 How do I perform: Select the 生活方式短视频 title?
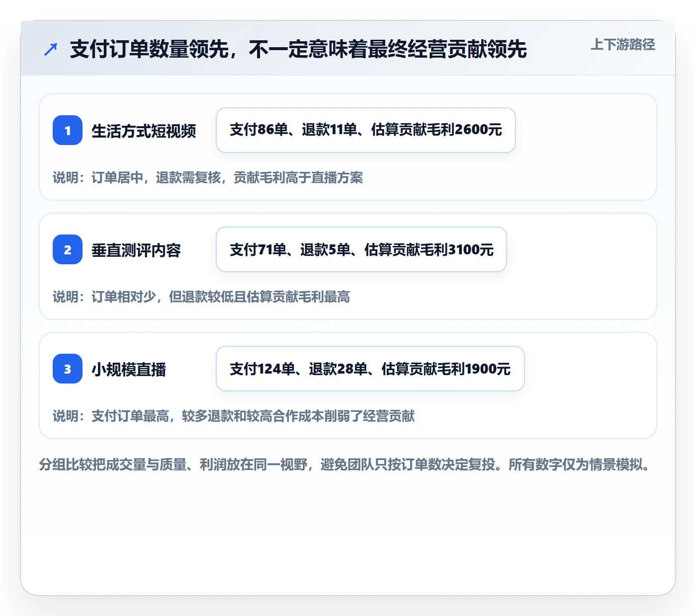point(144,131)
